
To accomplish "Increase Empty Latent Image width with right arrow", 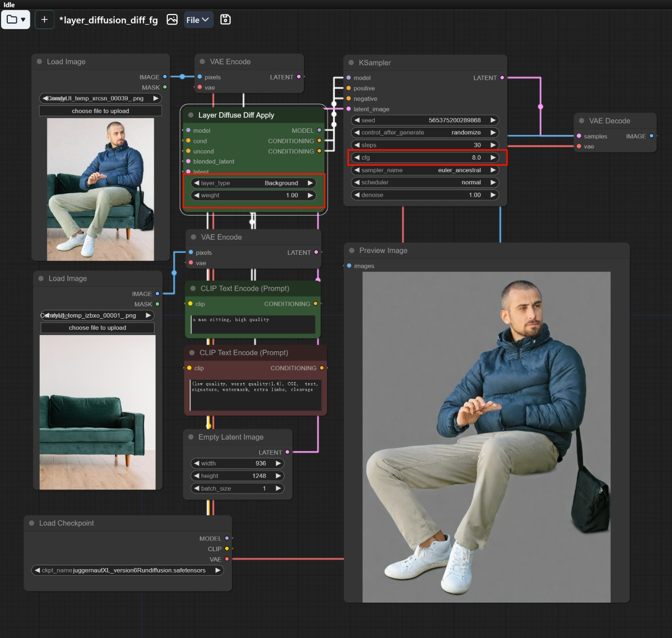I will 278,463.
